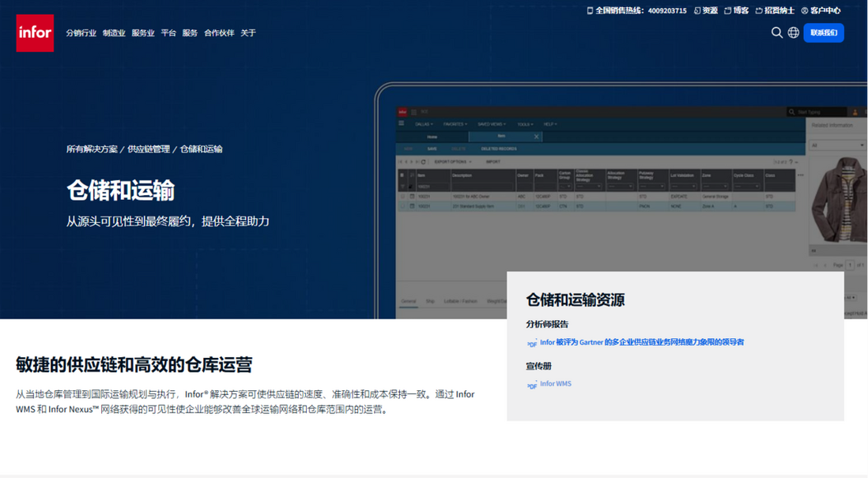Open the Infor WMS brochure link

pyautogui.click(x=555, y=383)
